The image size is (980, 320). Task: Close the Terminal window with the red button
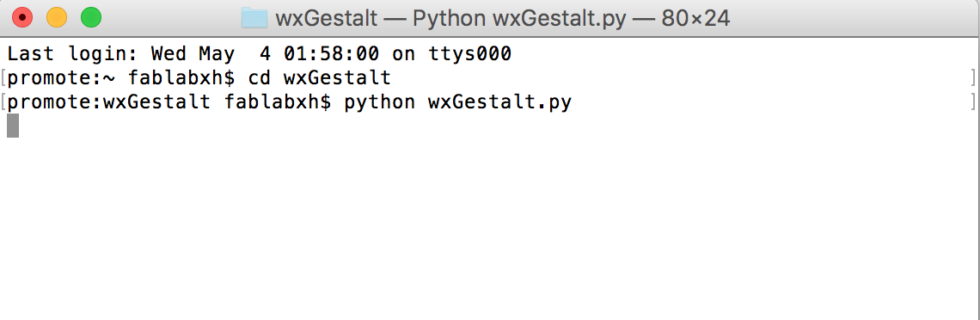22,17
